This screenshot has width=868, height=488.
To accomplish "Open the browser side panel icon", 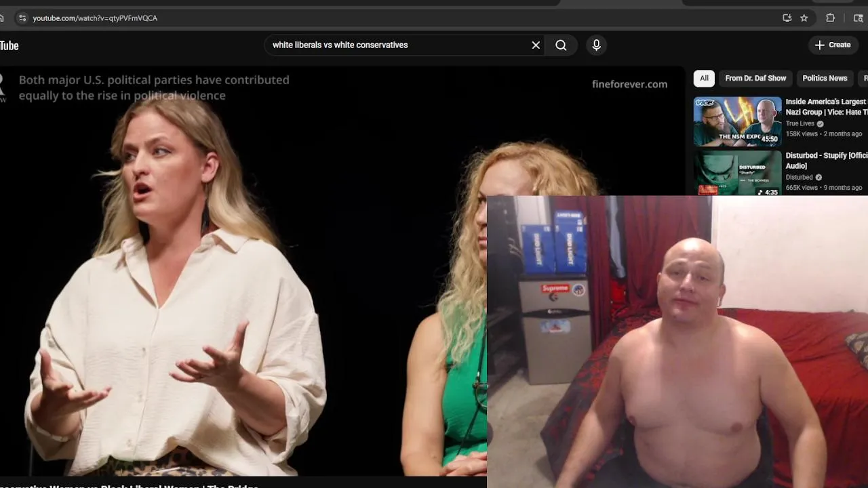I will pos(858,18).
